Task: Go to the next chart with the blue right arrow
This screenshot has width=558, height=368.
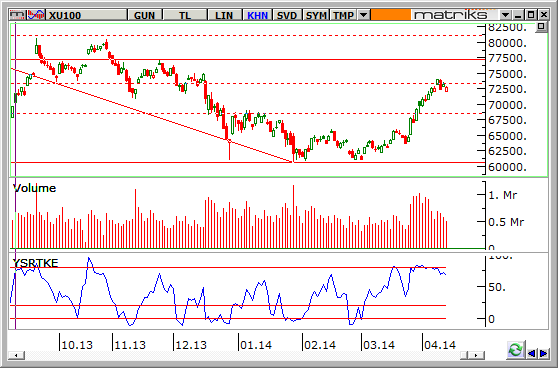Action: click(x=543, y=353)
